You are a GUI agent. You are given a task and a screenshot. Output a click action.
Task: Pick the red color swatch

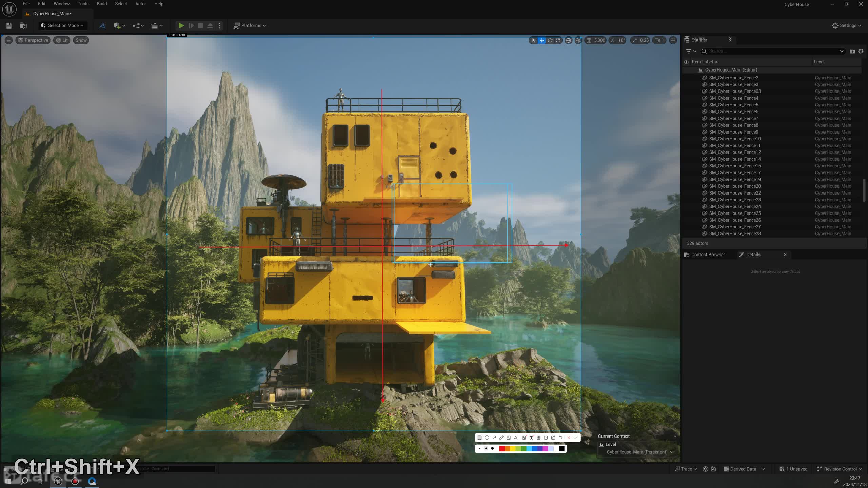502,449
